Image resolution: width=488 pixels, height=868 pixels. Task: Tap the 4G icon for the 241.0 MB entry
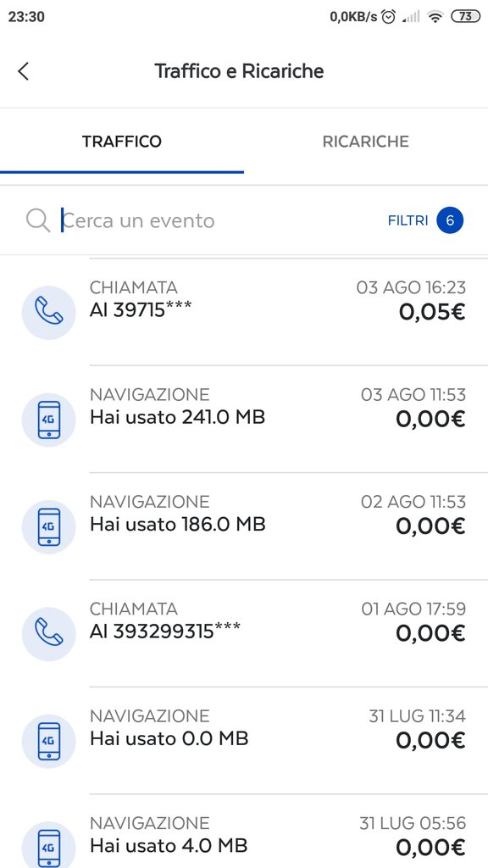48,420
